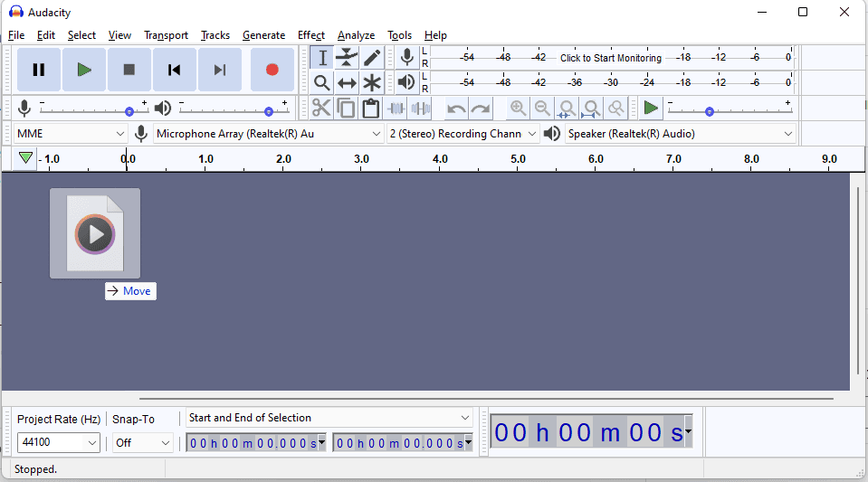Open the MME audio host dropdown
This screenshot has height=482, width=868.
tap(71, 133)
